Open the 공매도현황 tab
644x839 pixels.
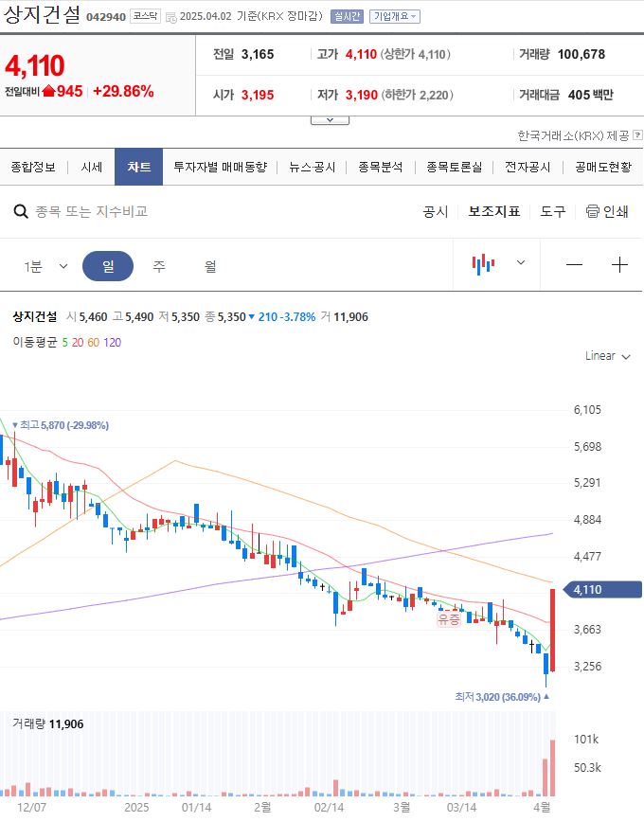click(603, 167)
